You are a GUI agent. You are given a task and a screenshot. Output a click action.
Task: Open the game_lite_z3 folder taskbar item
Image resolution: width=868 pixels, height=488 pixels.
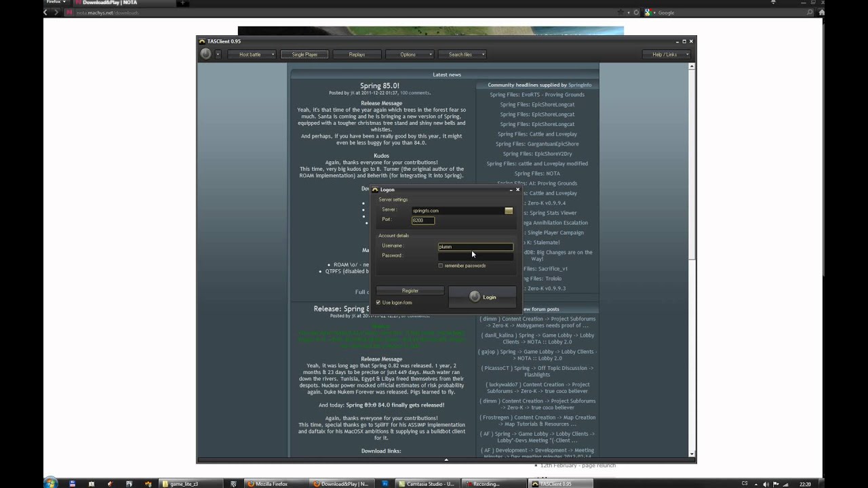[x=193, y=484]
